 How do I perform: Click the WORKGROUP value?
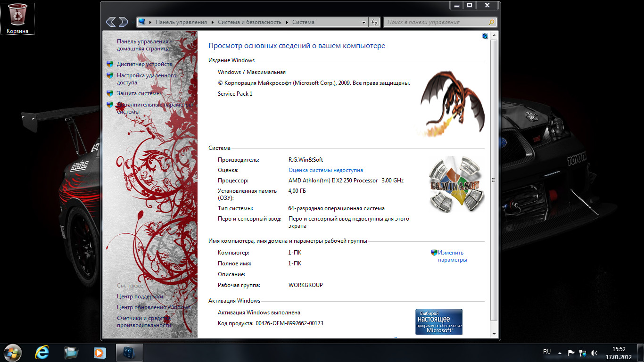click(x=305, y=285)
